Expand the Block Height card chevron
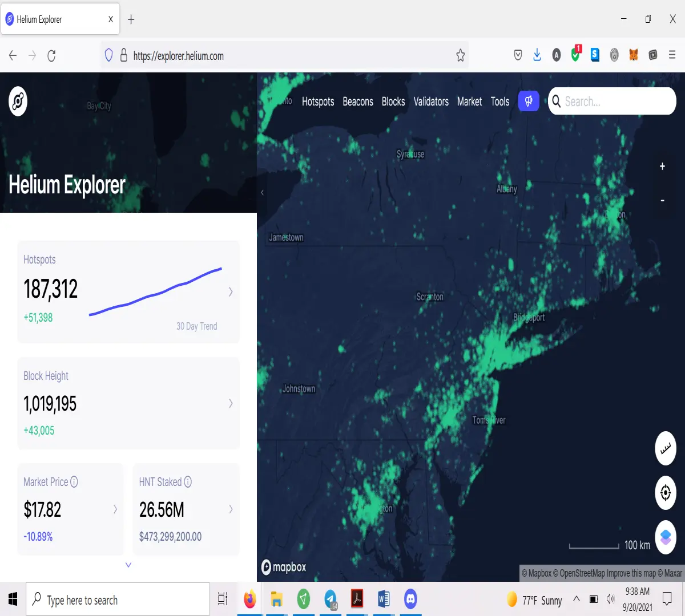The image size is (685, 616). click(x=231, y=403)
